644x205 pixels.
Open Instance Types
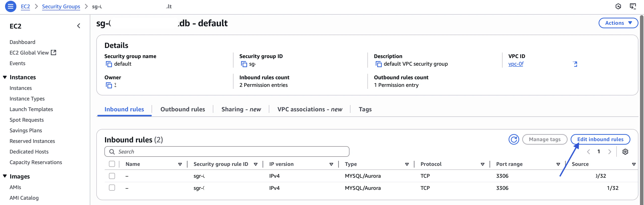point(27,99)
